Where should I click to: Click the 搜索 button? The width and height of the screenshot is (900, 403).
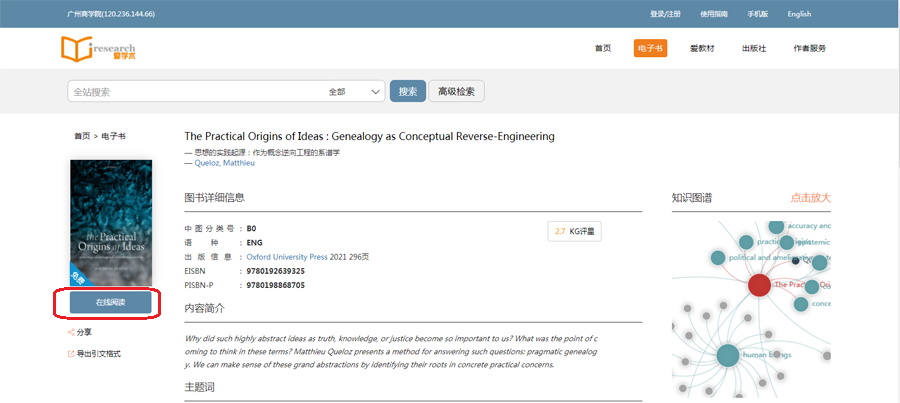click(x=408, y=91)
